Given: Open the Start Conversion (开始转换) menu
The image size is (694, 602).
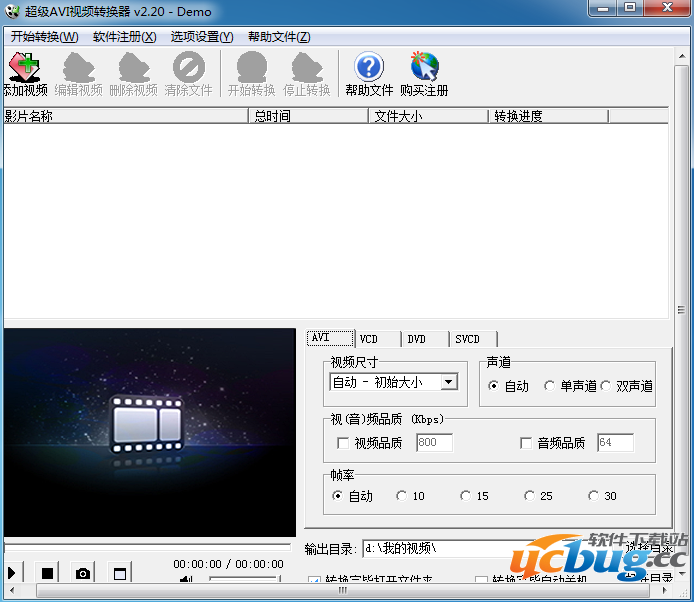Looking at the screenshot, I should (44, 37).
